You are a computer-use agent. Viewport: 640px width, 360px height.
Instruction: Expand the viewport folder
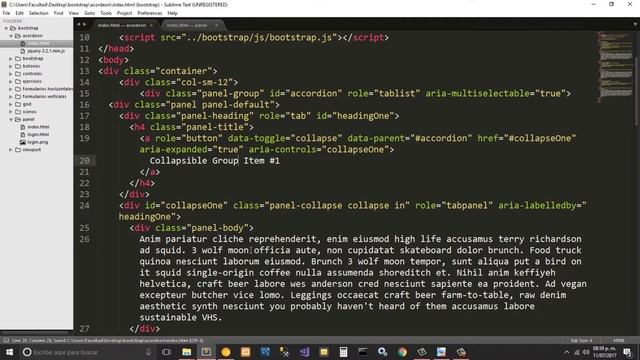pos(11,150)
